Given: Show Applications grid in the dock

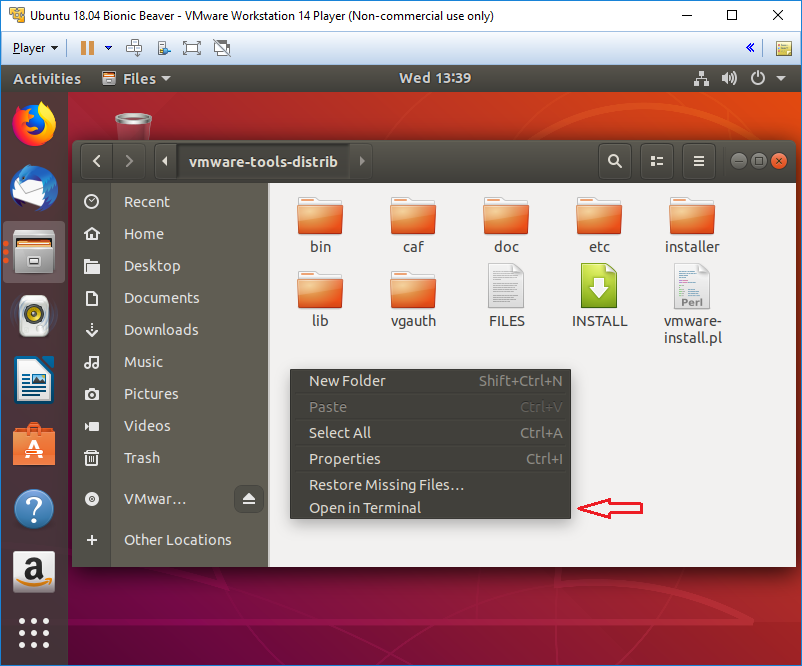Looking at the screenshot, I should (34, 633).
